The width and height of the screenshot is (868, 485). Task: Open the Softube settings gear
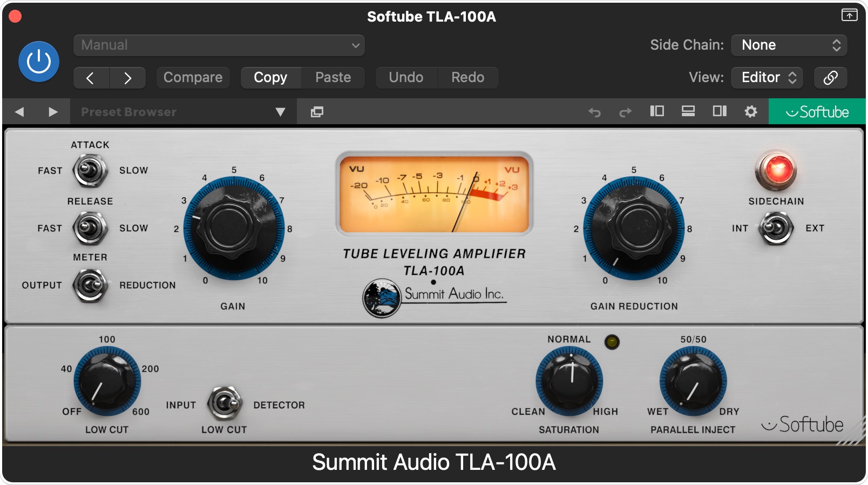click(751, 112)
